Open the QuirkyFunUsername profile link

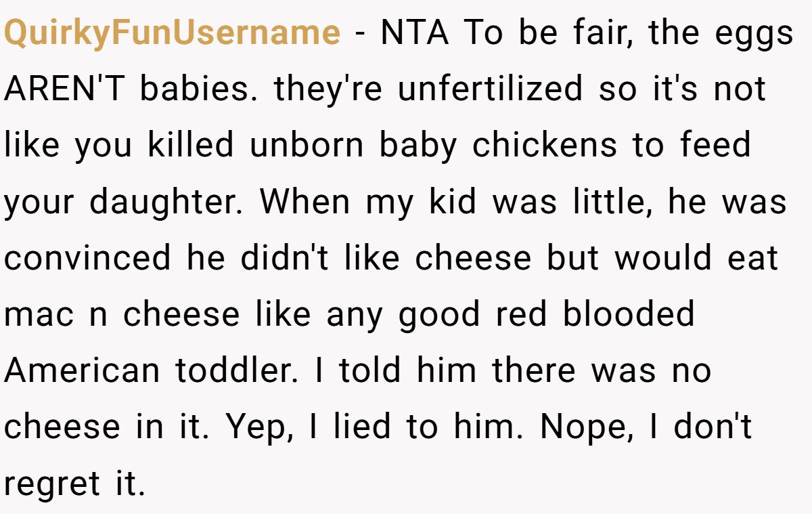172,33
